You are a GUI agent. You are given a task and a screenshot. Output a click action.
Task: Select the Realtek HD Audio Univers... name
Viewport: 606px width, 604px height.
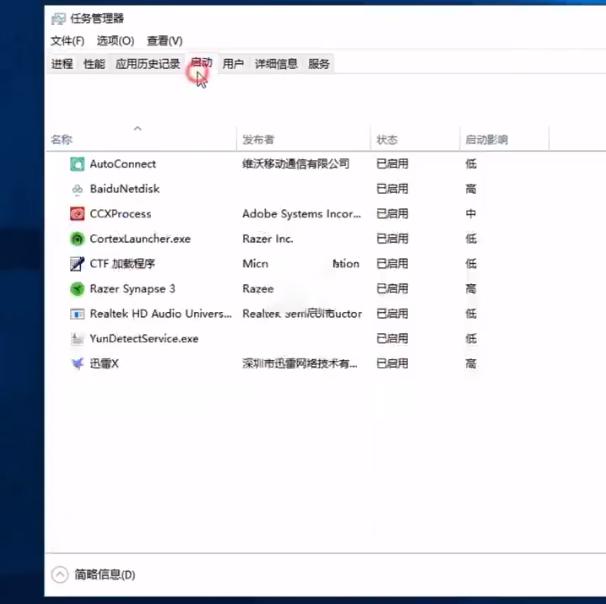pyautogui.click(x=161, y=313)
